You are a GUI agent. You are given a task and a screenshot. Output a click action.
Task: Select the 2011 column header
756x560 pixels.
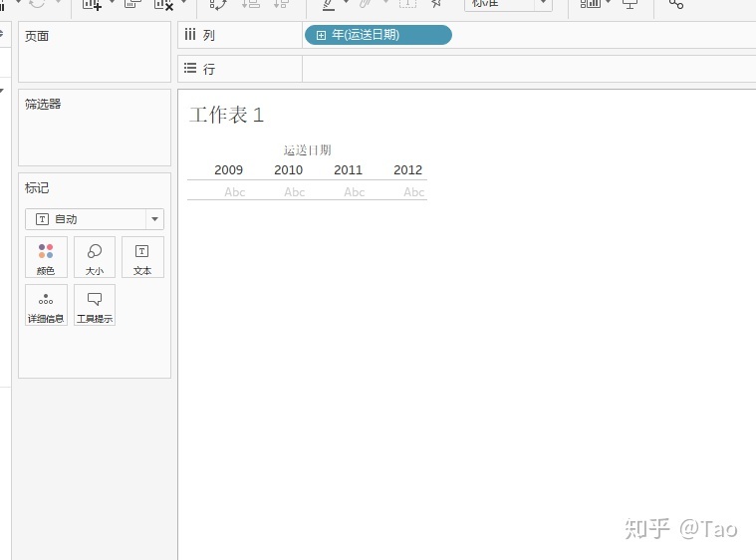[x=348, y=169]
